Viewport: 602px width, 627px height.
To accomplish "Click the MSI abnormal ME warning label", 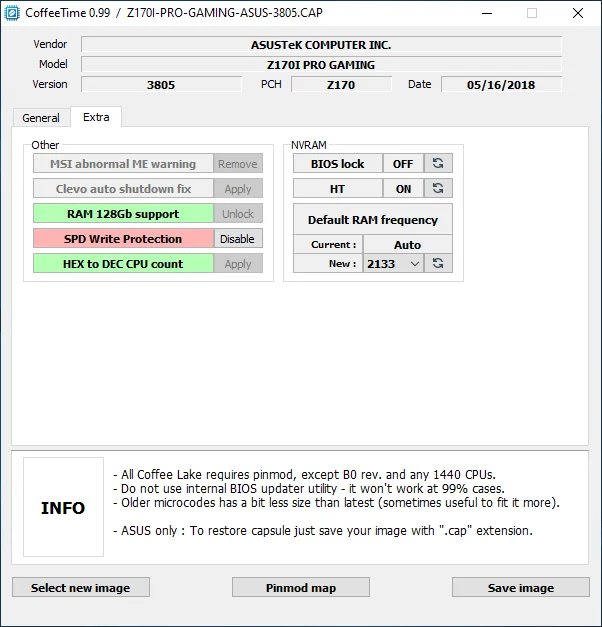I will click(123, 164).
